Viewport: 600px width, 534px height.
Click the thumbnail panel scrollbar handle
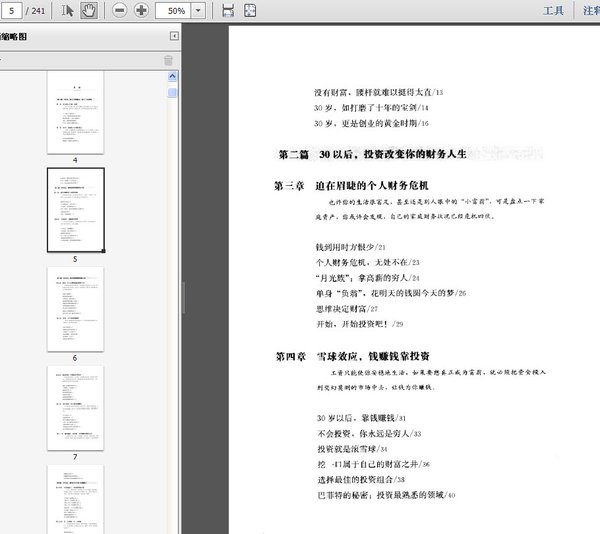click(x=172, y=93)
